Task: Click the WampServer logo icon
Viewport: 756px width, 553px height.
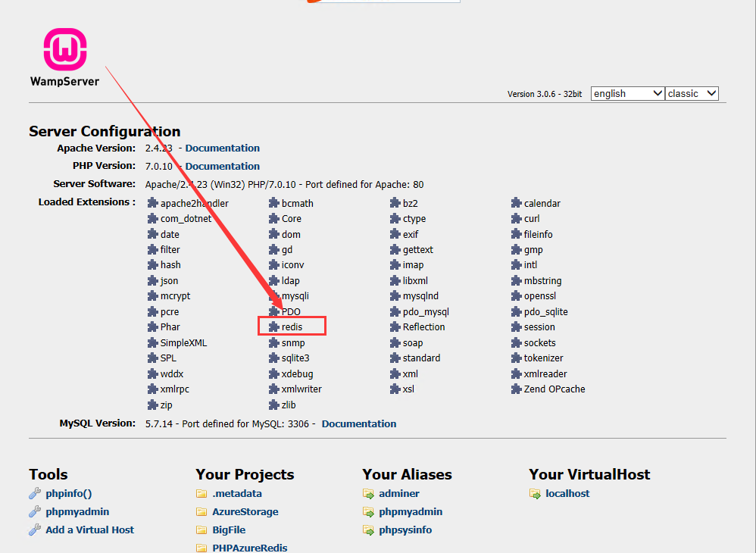Action: click(65, 50)
